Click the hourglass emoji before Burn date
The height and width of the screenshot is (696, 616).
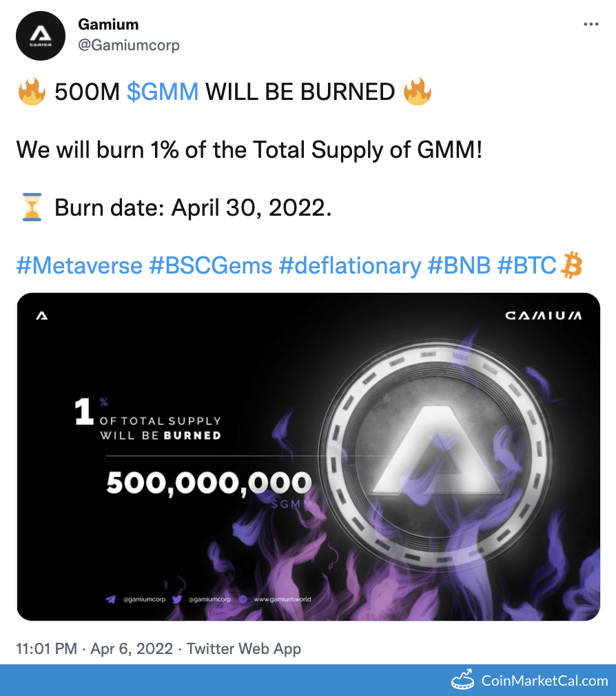[x=31, y=207]
